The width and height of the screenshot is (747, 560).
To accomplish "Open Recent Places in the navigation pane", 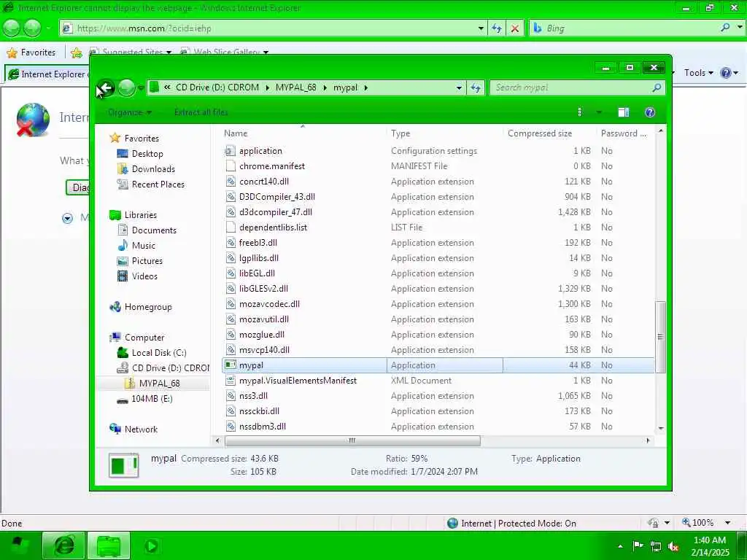I will click(158, 184).
